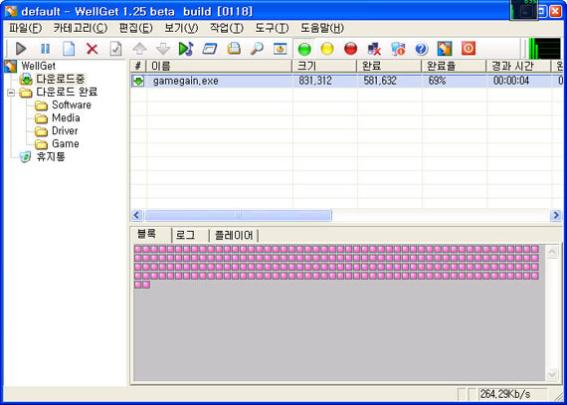Click the block panel scroll up arrow

552,252
